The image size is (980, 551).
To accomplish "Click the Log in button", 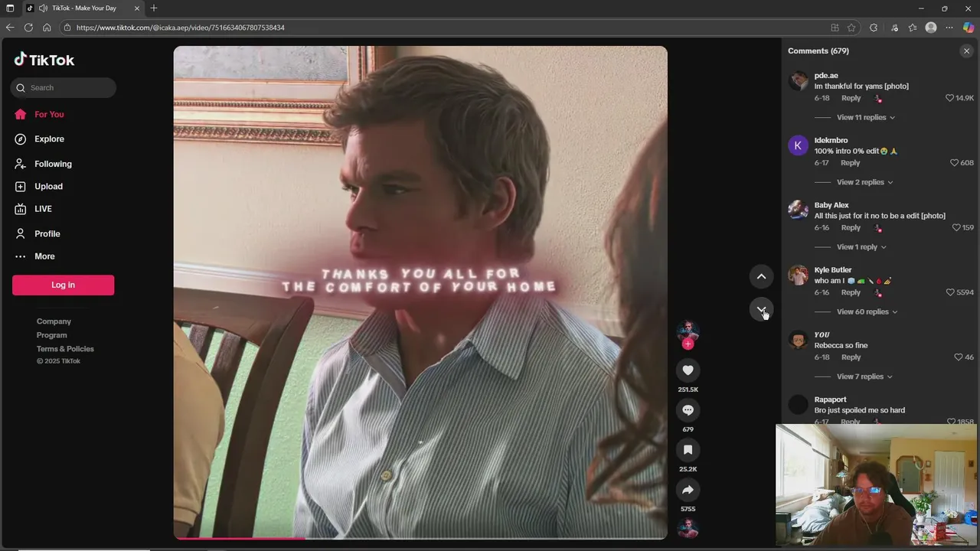I will pos(63,285).
